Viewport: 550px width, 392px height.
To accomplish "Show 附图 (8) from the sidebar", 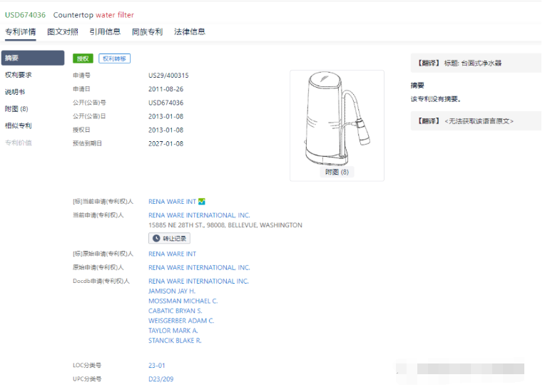I will tap(16, 109).
